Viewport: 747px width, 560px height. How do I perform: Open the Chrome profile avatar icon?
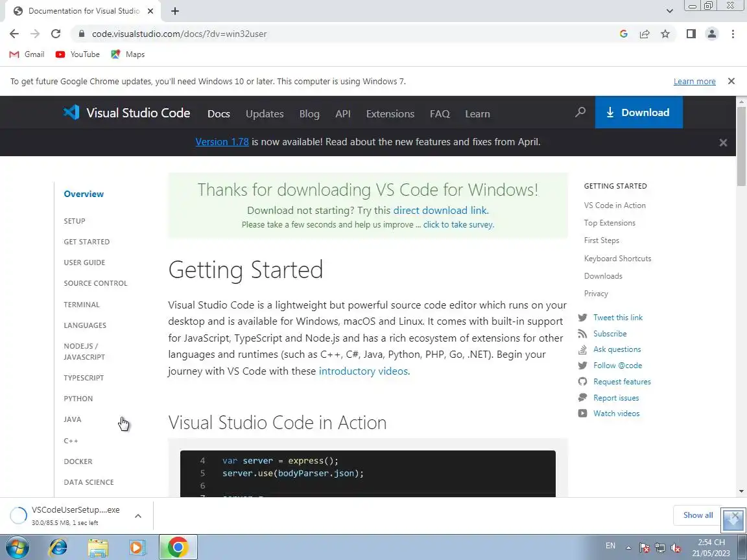pyautogui.click(x=712, y=34)
